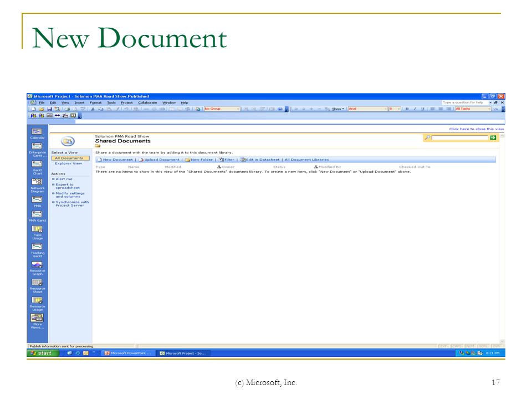Open the help question box dropdown arrow
This screenshot has width=532, height=399.
490,103
